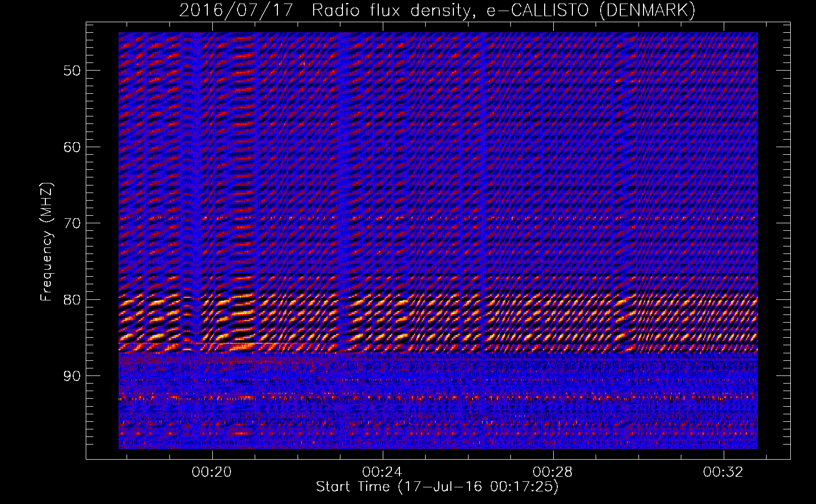
Task: Click the Frequency (MHZ) axis label
Action: point(46,242)
